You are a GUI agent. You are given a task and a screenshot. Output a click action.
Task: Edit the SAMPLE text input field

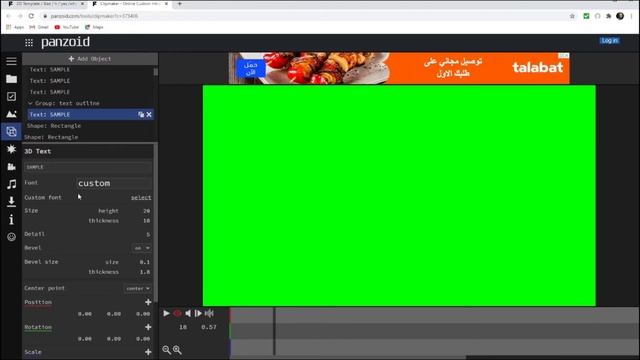coord(88,167)
